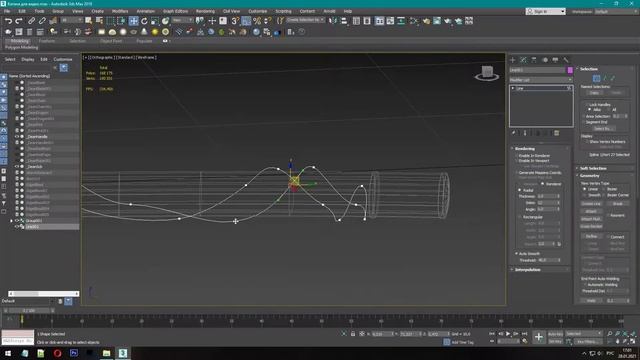The width and height of the screenshot is (640, 360).
Task: Click the Refine button in Geometry
Action: point(591,236)
